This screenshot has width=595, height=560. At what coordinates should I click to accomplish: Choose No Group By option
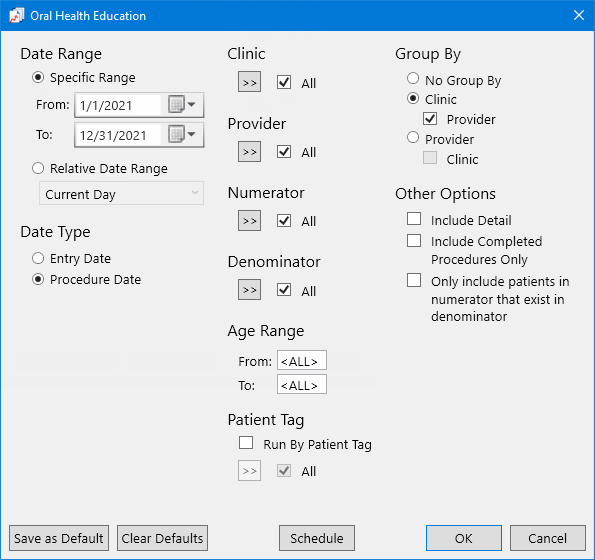point(413,79)
